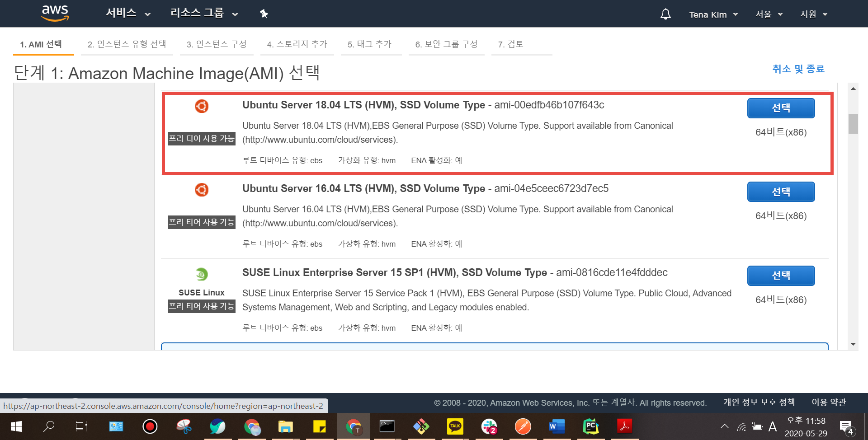The height and width of the screenshot is (440, 868).
Task: Select the Ubuntu Server 18.04 LTS AMI
Action: point(781,108)
